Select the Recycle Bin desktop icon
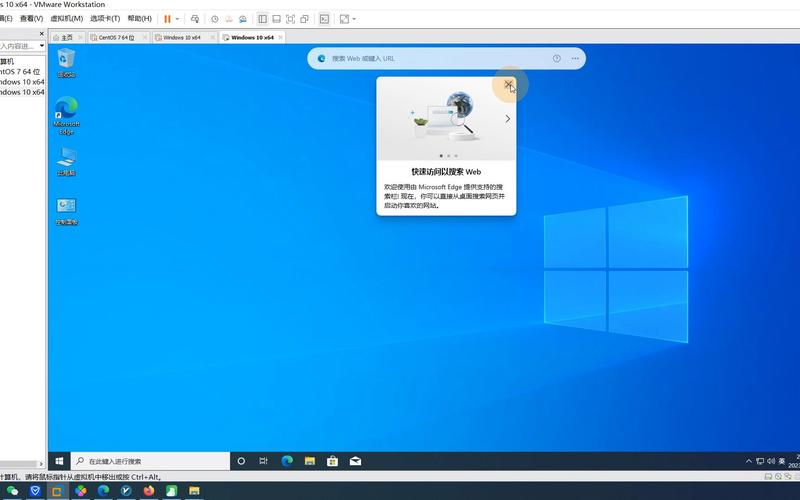800x500 pixels. click(x=66, y=63)
